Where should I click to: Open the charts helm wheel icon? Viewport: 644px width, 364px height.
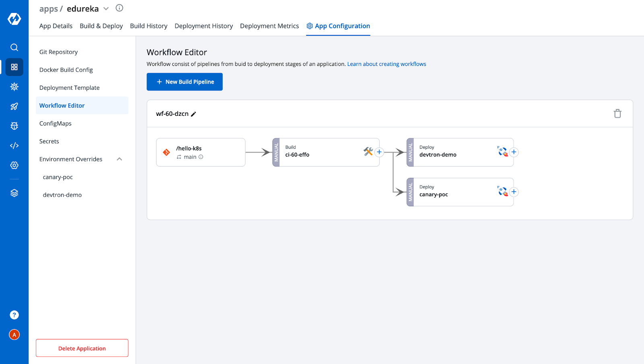pos(14,86)
